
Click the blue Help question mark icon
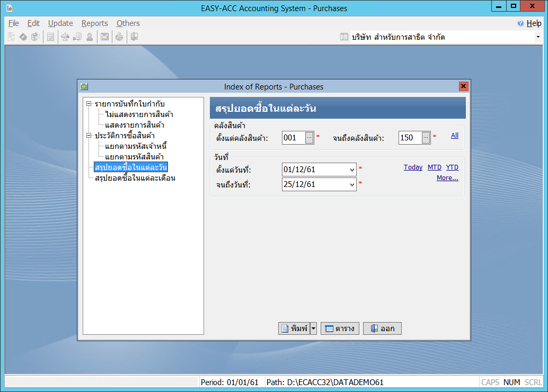pos(520,23)
